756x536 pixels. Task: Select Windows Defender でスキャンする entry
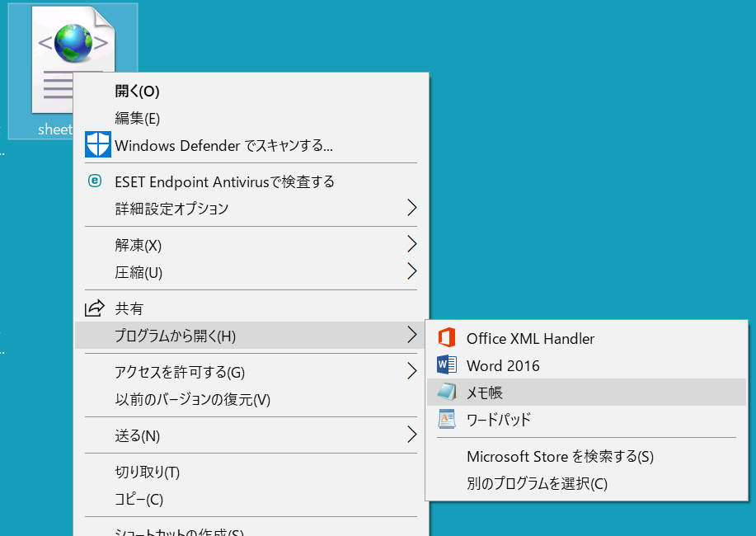tap(251, 145)
